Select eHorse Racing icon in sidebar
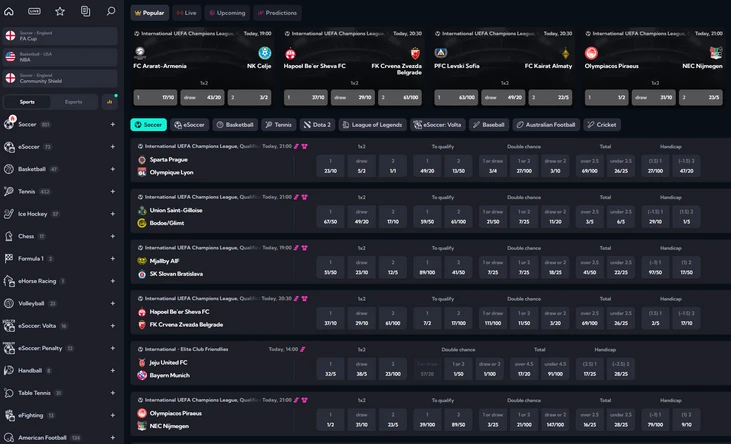This screenshot has height=444, width=731. [9, 281]
